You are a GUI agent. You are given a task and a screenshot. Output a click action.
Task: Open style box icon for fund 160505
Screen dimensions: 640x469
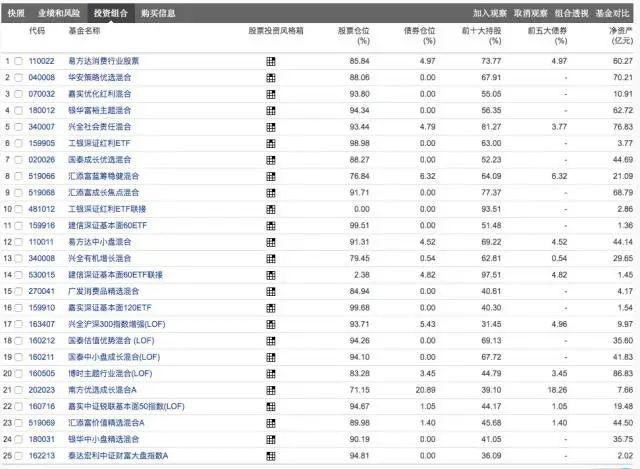[x=271, y=374]
